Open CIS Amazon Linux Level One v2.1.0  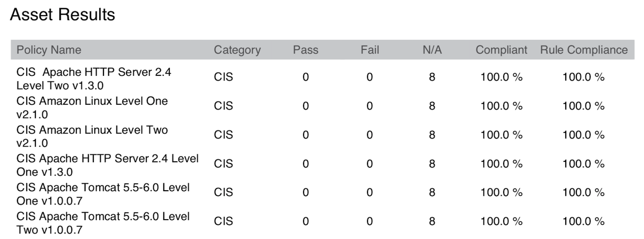[92, 107]
